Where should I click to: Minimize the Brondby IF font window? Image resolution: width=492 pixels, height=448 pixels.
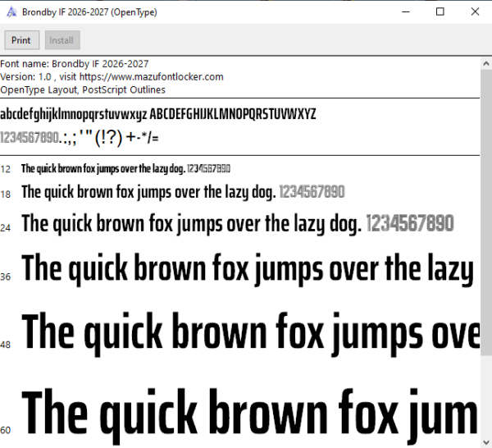point(406,12)
